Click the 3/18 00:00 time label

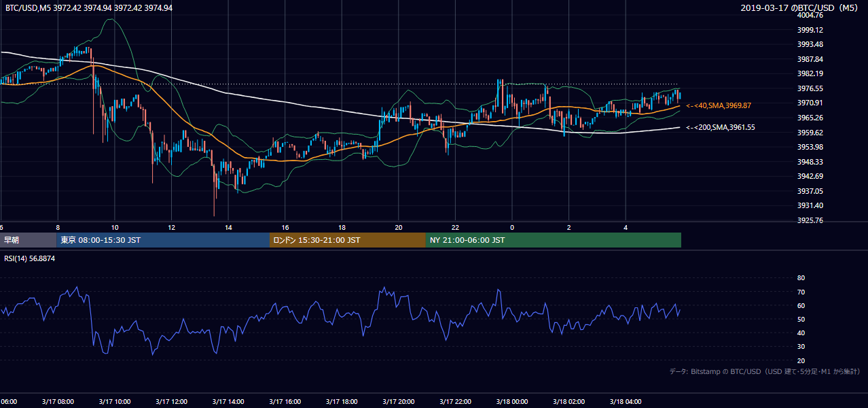tap(512, 401)
